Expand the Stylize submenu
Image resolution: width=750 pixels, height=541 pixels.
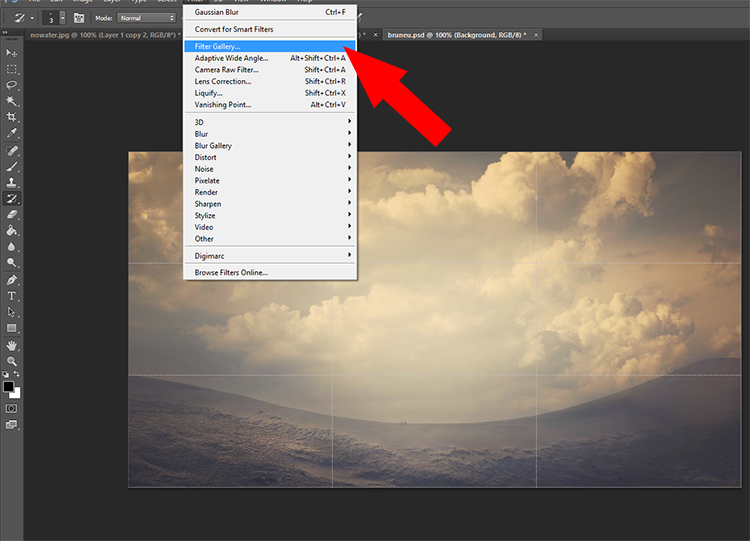[x=270, y=216]
